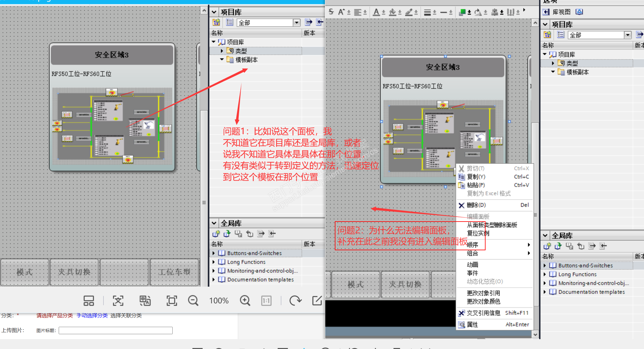This screenshot has height=349, width=644.
Task: Select the line width icon in toolbar
Action: coord(427,12)
